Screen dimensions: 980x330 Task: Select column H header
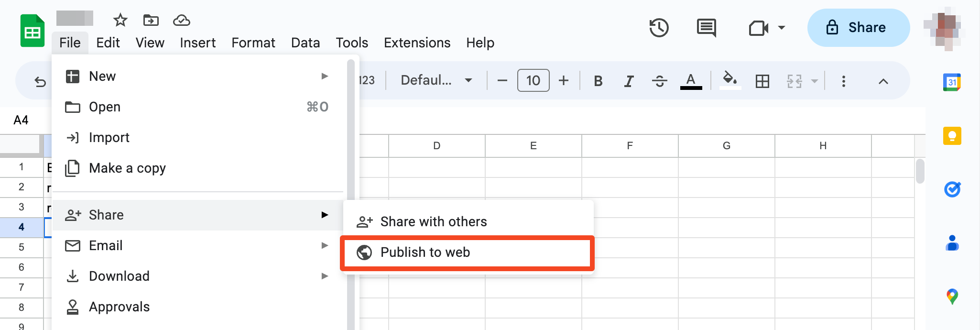[823, 146]
